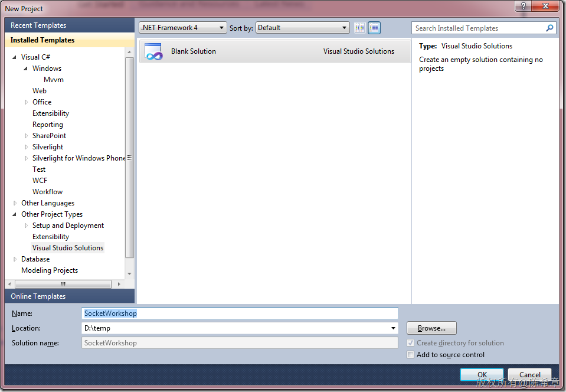Select the Database tree item label
This screenshot has width=566, height=392.
(35, 259)
